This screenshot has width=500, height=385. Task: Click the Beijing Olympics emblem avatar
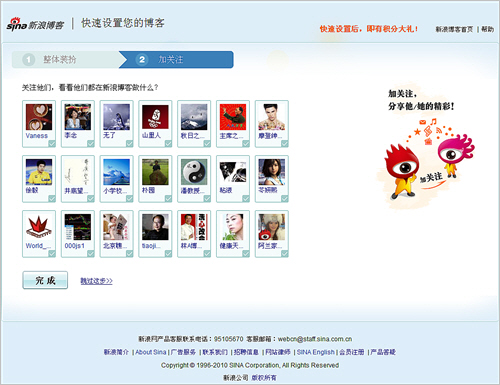155,117
